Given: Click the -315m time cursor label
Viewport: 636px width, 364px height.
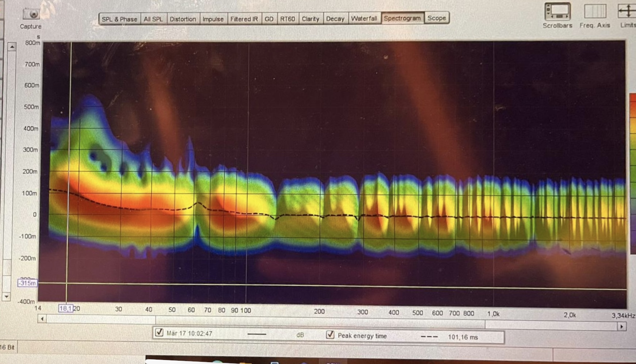Looking at the screenshot, I should tap(27, 283).
